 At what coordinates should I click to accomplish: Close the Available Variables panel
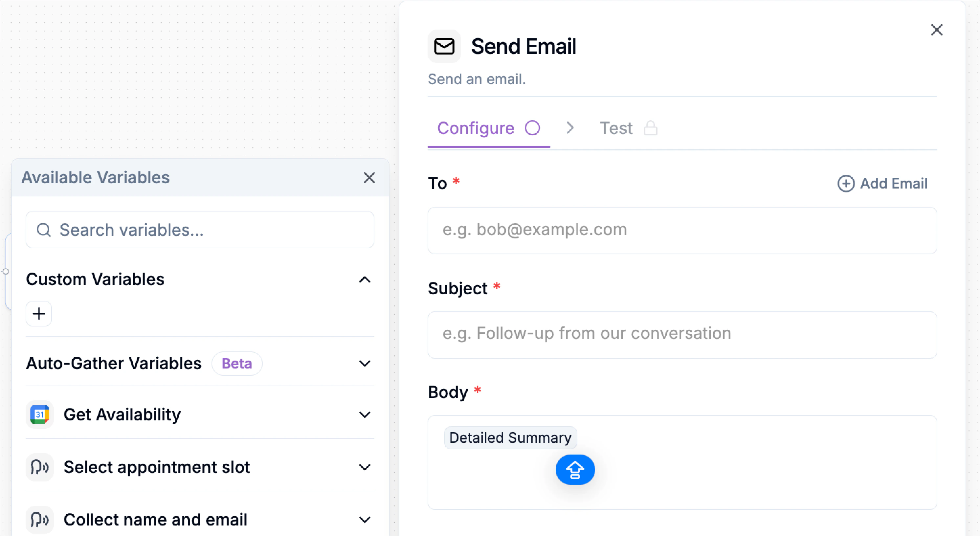(369, 177)
